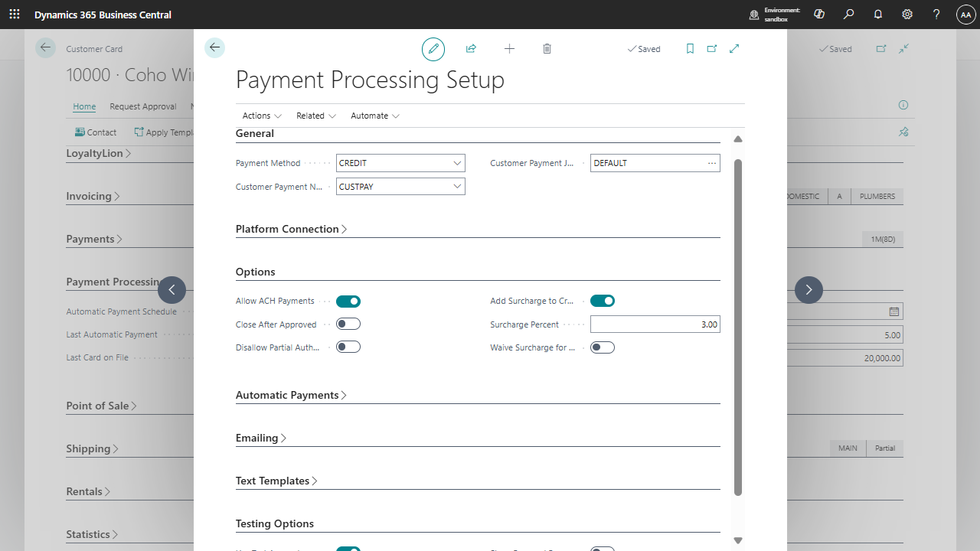The height and width of the screenshot is (551, 980).
Task: Turn on Waive Surcharge toggle
Action: 603,347
